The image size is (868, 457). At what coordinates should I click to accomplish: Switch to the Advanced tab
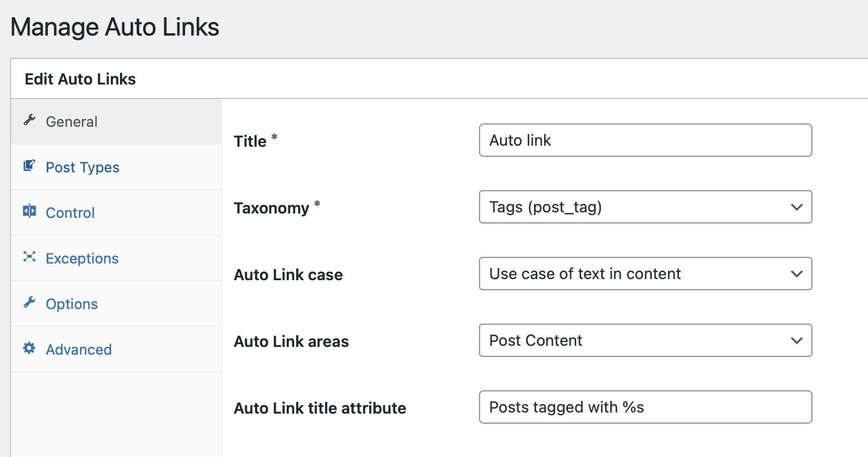click(x=78, y=349)
